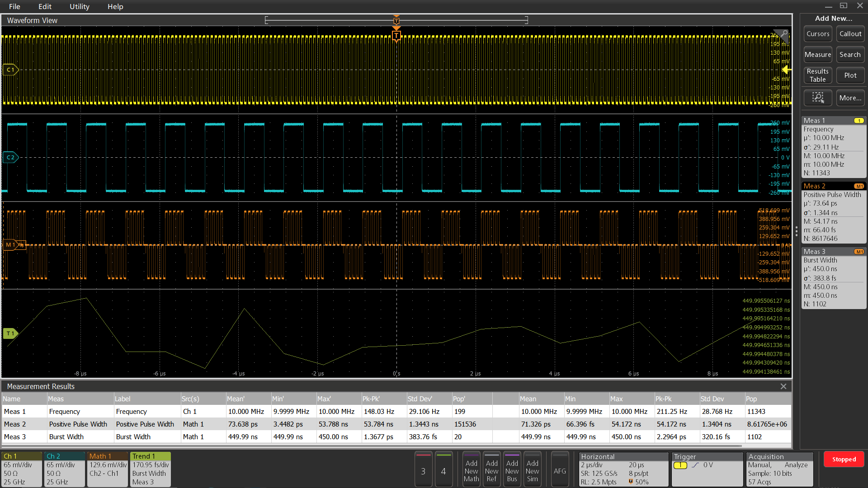
Task: Select the T1 trend waveform handle
Action: coord(10,333)
